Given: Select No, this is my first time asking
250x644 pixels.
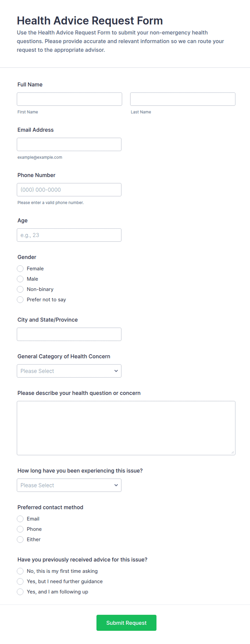Looking at the screenshot, I should (20, 571).
